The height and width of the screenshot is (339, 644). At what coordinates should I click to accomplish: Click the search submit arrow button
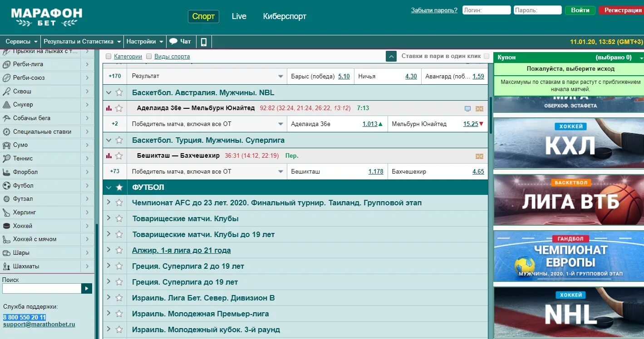coord(87,288)
